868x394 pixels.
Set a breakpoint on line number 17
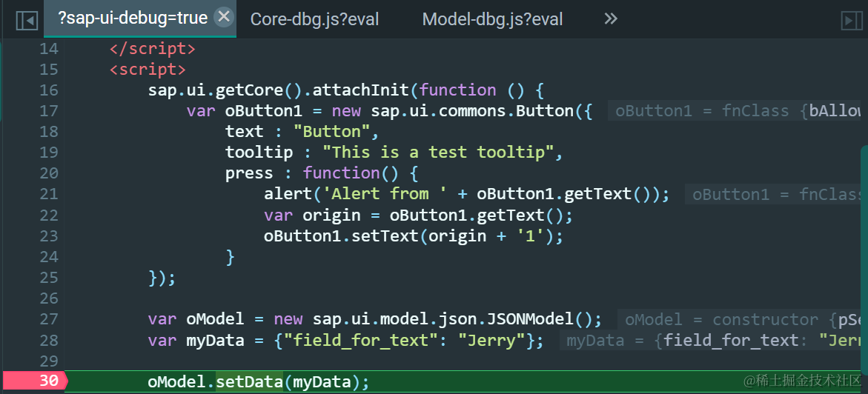point(49,111)
